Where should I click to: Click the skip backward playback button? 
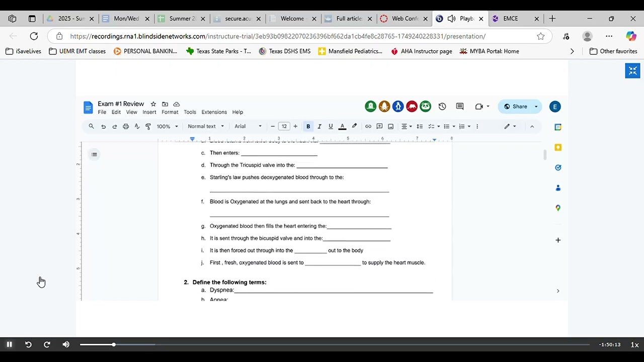[28, 344]
